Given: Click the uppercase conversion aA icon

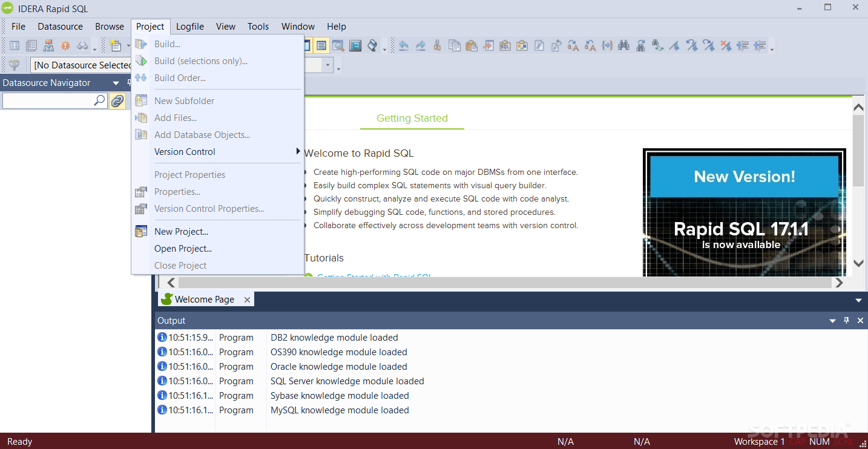Looking at the screenshot, I should pyautogui.click(x=573, y=45).
